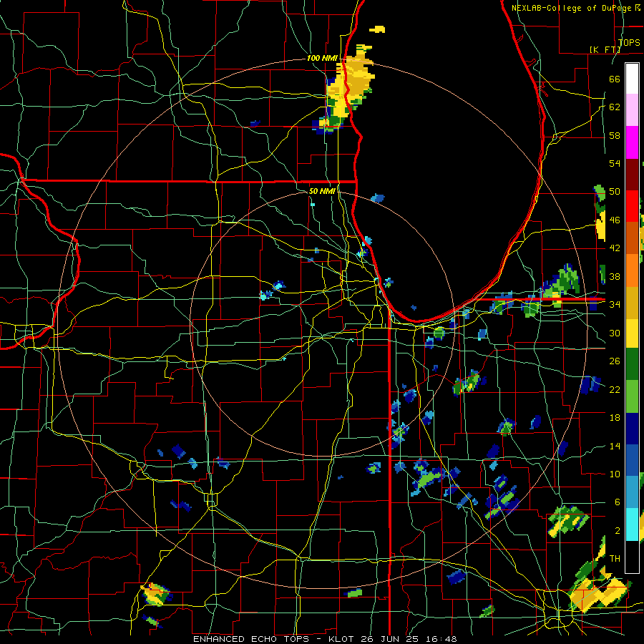
Task: Click the "K FT" units label
Action: [605, 49]
